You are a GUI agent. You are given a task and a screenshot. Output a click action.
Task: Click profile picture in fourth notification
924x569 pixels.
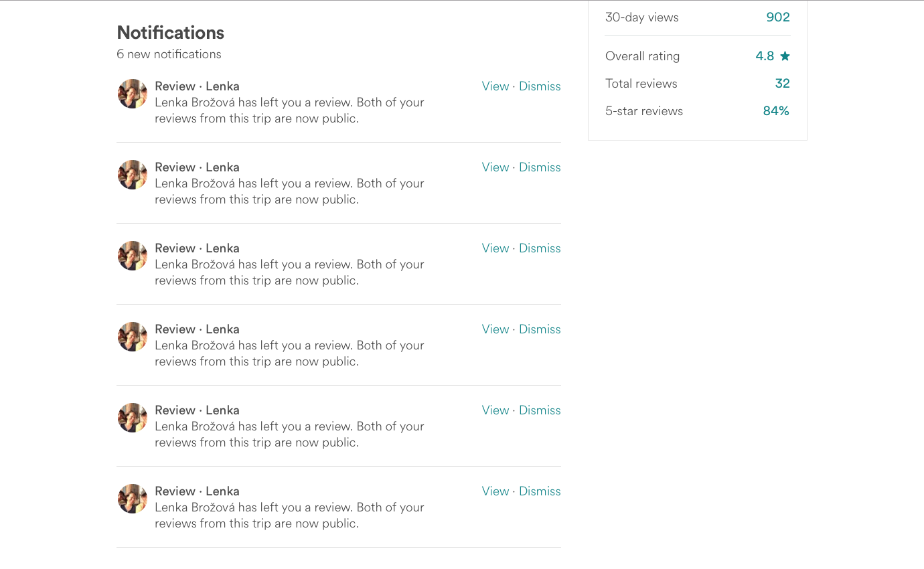(x=133, y=337)
